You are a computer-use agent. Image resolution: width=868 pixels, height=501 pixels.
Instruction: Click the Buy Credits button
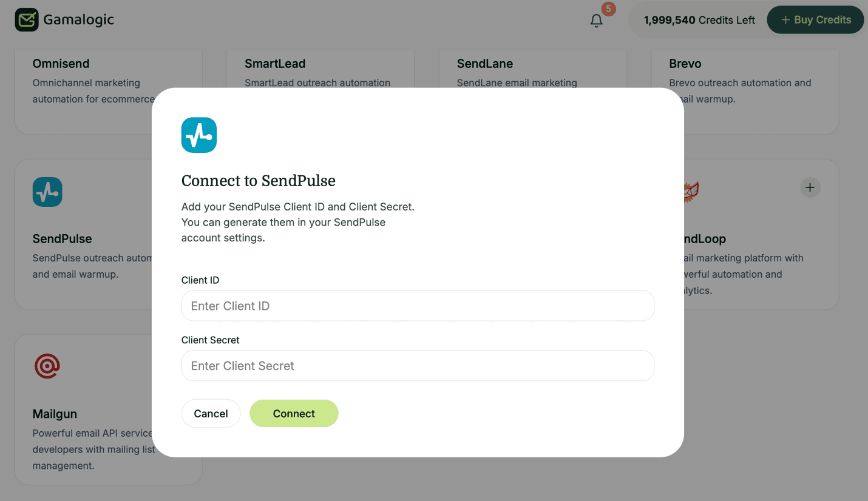click(x=815, y=19)
